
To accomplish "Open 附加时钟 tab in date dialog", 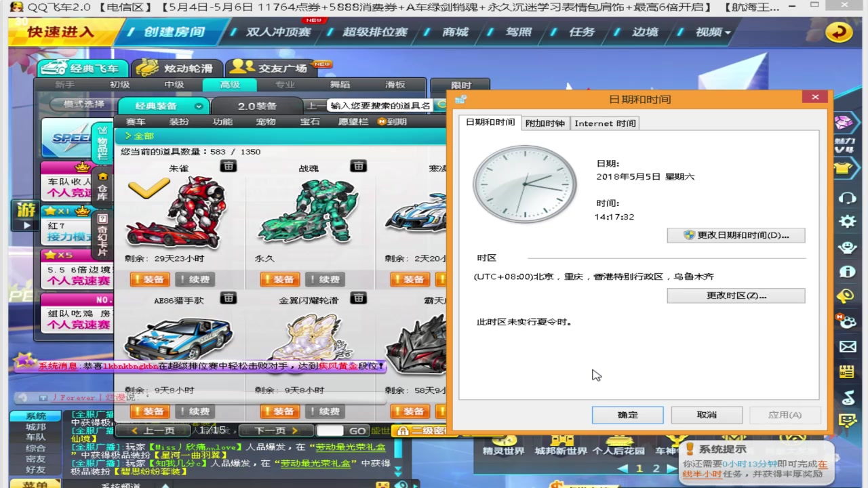I will [545, 123].
